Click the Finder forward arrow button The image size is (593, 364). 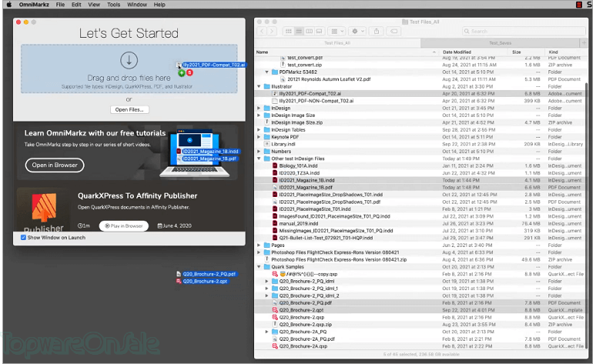tap(272, 32)
